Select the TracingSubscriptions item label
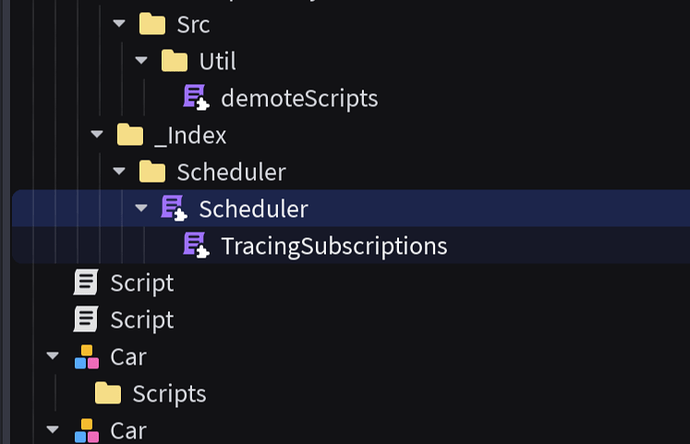Viewport: 690px width, 444px height. [334, 246]
